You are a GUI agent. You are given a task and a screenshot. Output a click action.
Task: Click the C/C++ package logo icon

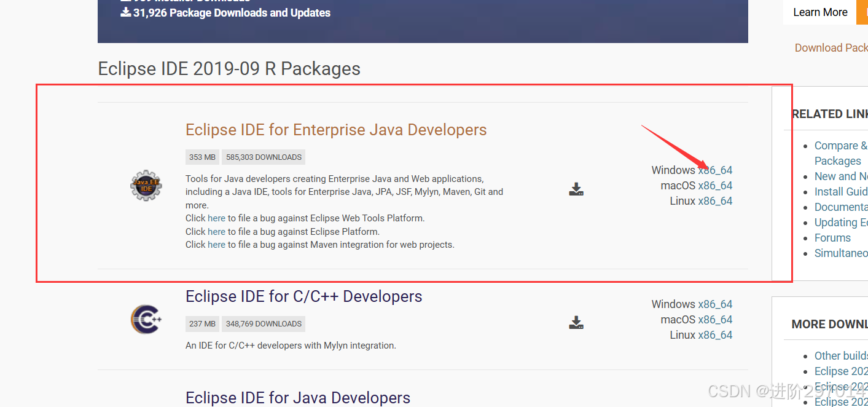click(146, 320)
